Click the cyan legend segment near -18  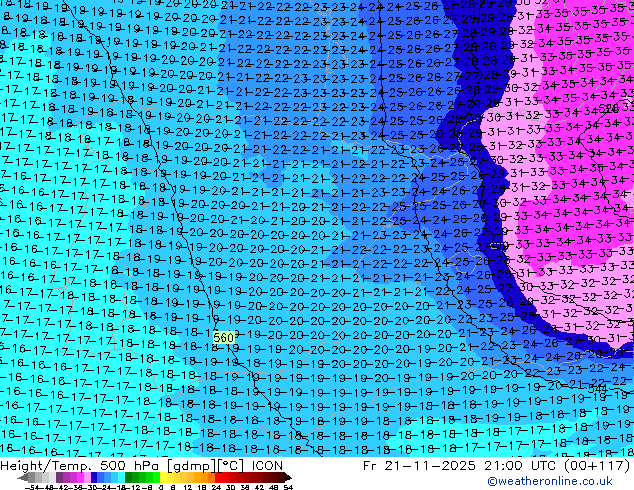pos(121,477)
